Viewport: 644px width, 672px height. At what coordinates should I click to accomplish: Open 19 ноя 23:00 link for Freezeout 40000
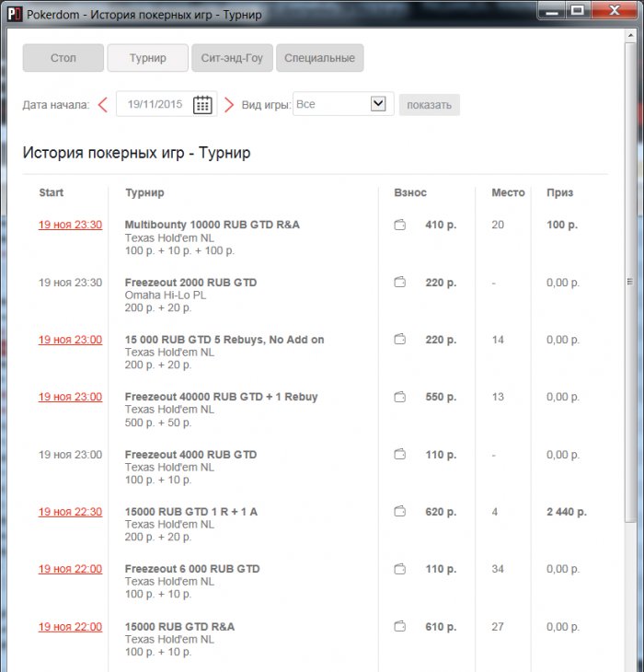click(x=70, y=397)
